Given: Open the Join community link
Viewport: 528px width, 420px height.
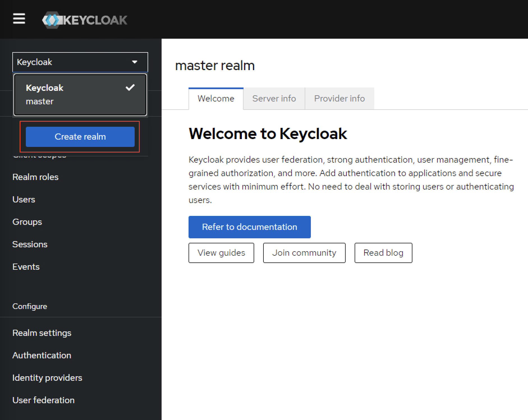Looking at the screenshot, I should pos(304,253).
